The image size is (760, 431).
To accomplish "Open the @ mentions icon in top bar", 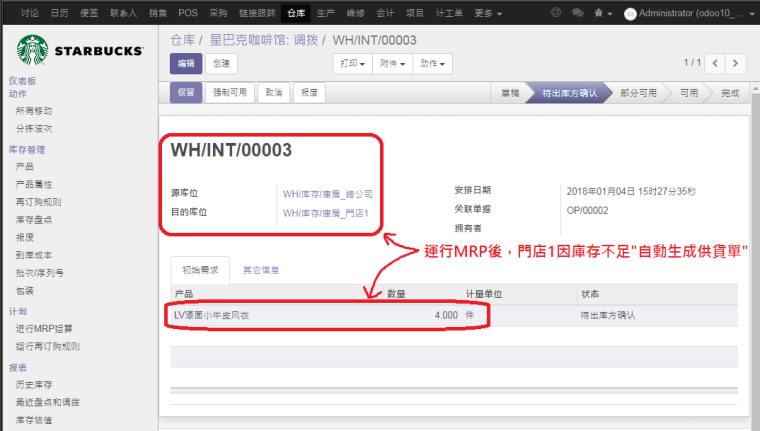I will [x=556, y=13].
